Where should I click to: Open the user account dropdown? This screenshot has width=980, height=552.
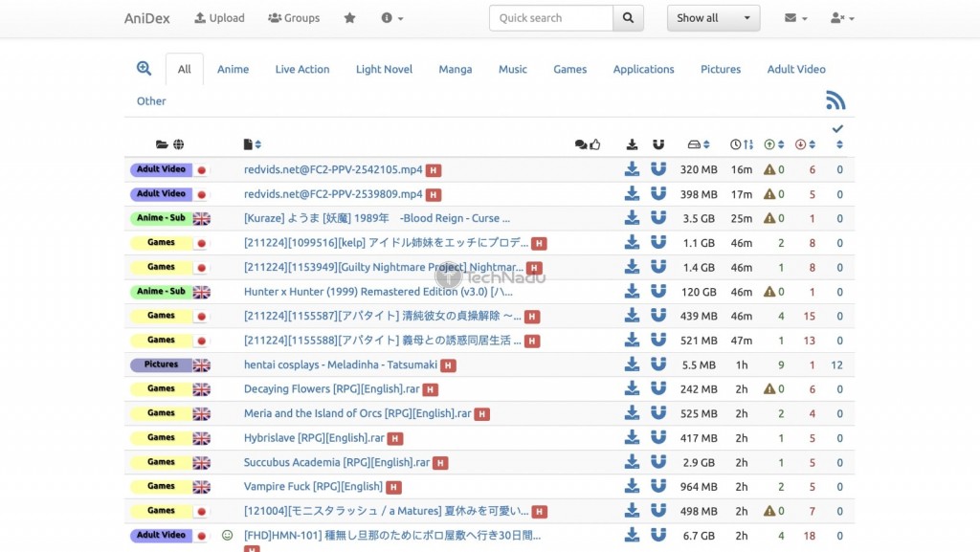pyautogui.click(x=842, y=18)
